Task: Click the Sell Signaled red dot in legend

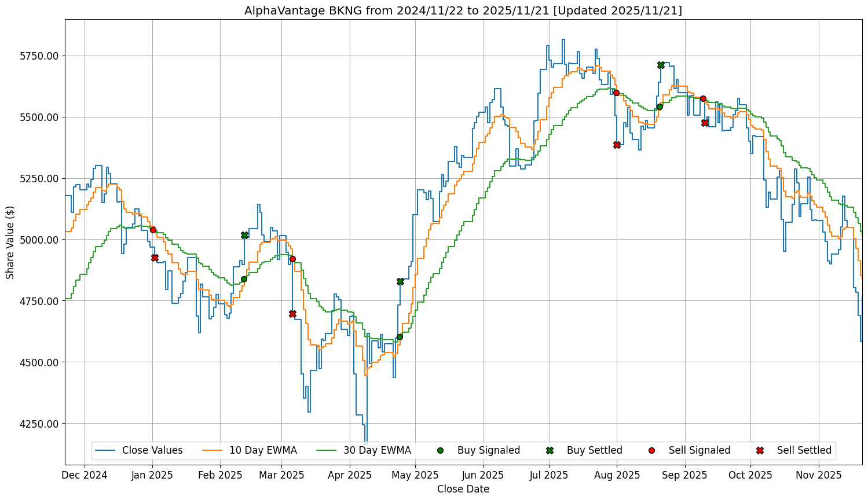Action: pyautogui.click(x=651, y=450)
